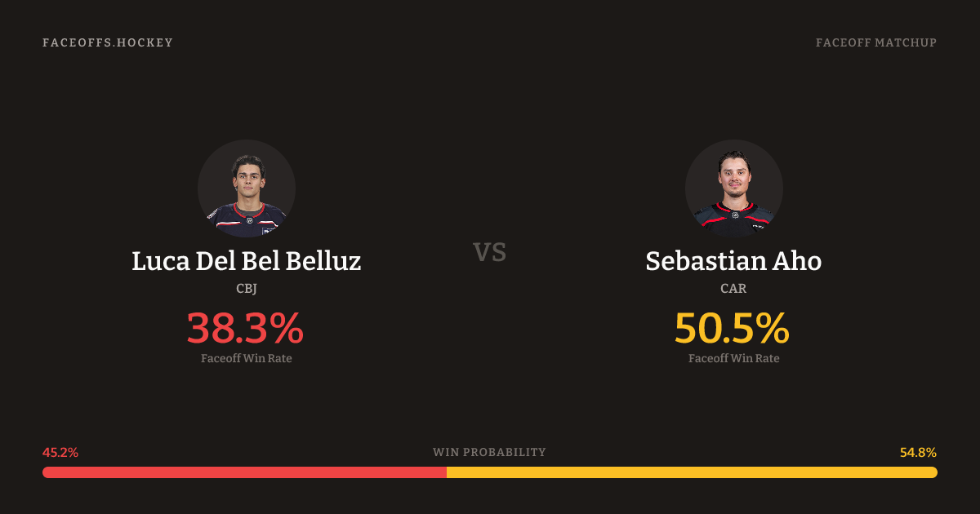Click the red 38.3% faceoff win rate
The image size is (980, 514).
point(245,328)
